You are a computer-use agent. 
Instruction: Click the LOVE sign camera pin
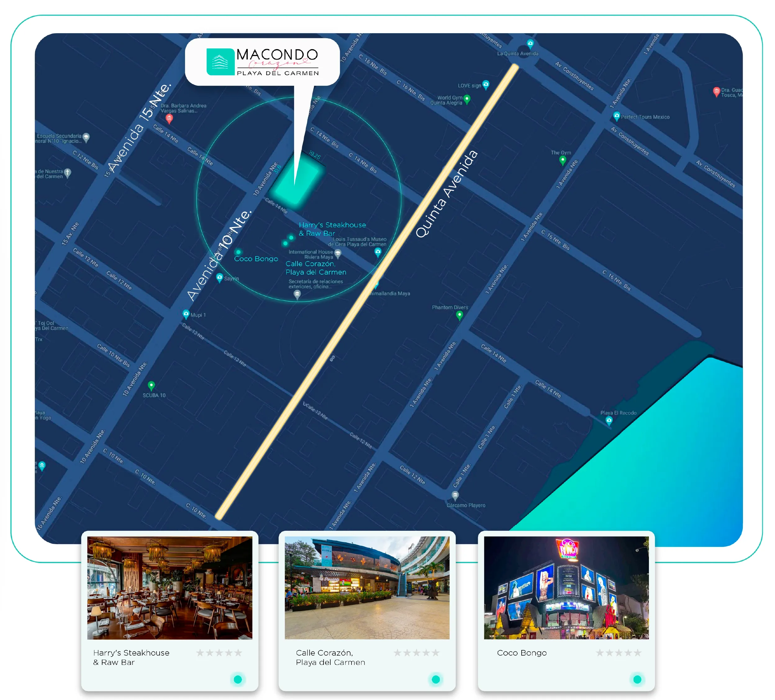click(x=486, y=84)
